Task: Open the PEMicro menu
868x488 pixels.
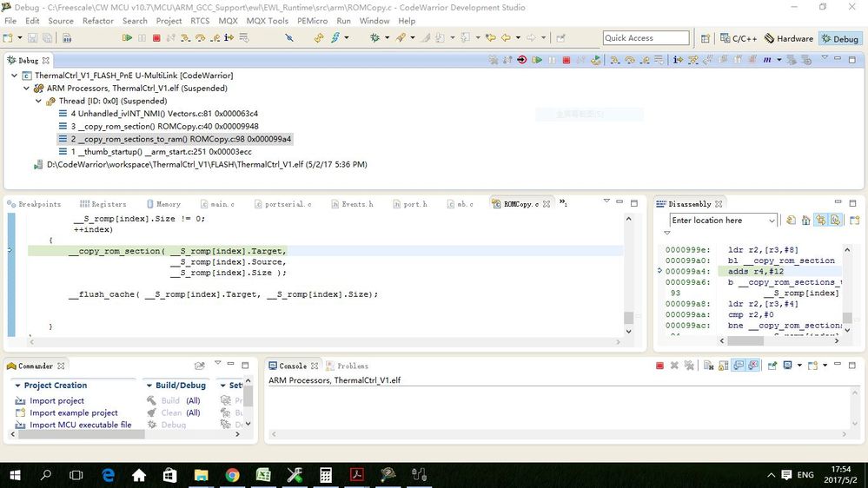Action: pos(312,21)
